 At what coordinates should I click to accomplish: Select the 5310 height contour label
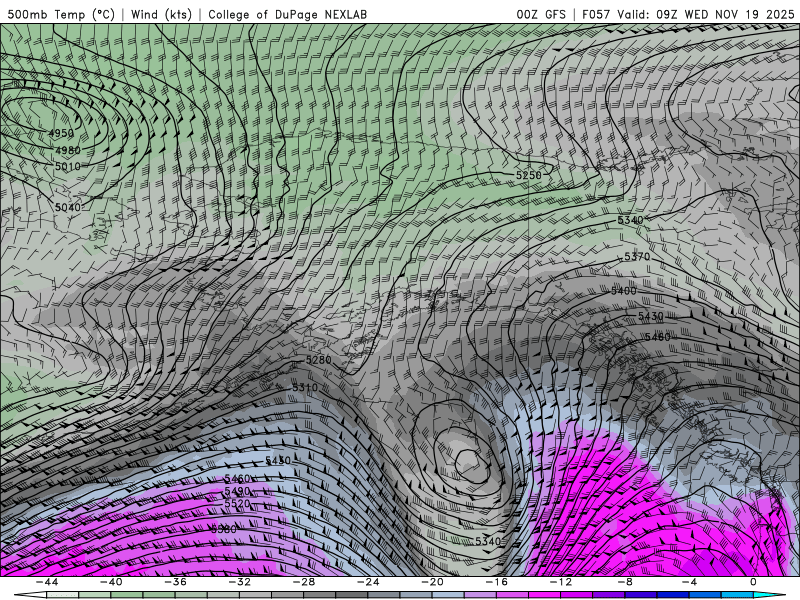[x=305, y=388]
